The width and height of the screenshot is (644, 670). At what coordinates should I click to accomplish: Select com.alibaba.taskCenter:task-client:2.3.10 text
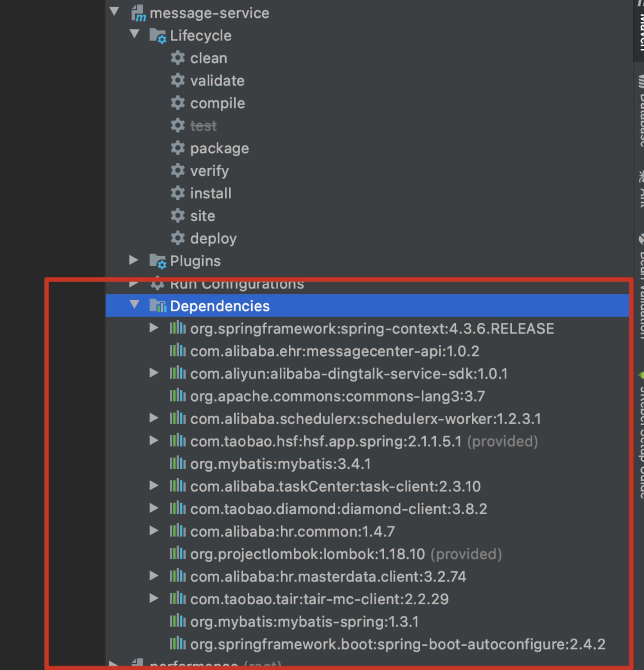tap(335, 486)
